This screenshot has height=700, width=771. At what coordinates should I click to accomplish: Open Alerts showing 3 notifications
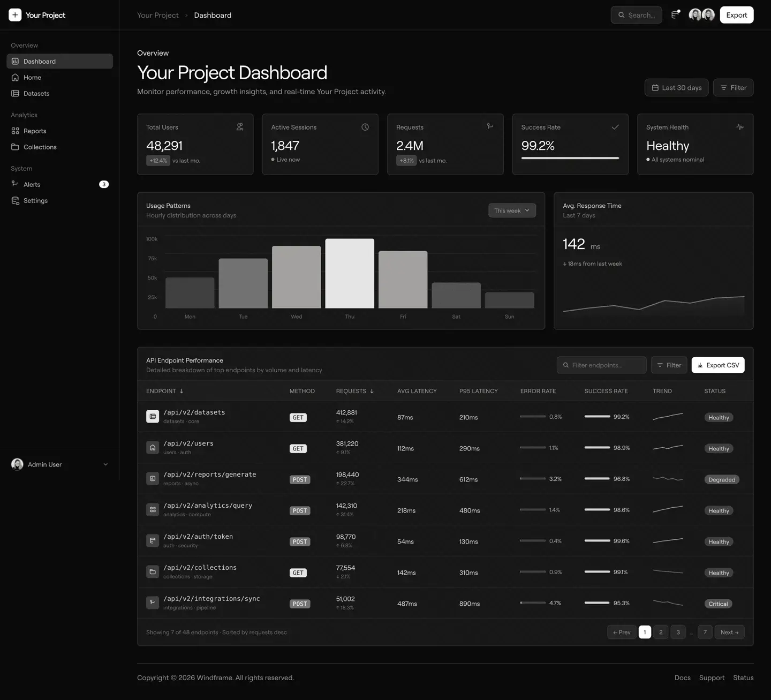(x=32, y=184)
